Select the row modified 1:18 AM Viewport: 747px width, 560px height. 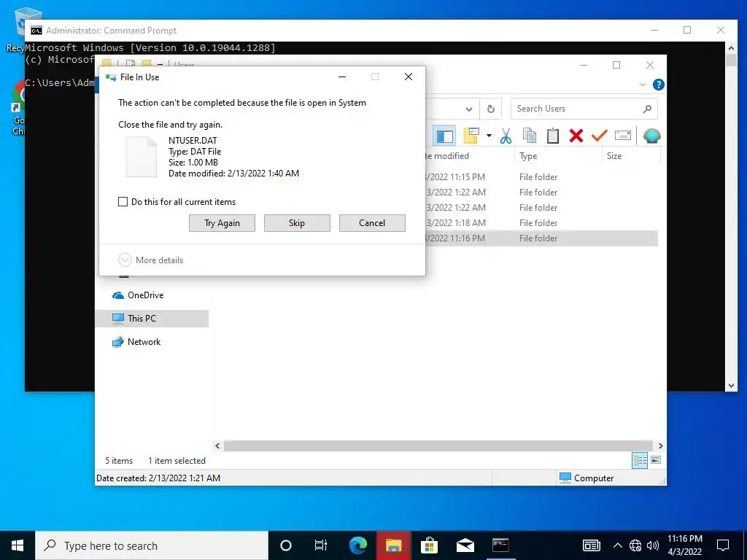pos(541,223)
